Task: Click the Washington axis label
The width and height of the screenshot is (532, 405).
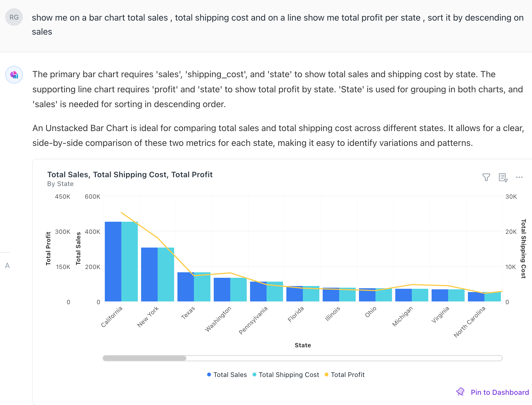Action: (218, 319)
